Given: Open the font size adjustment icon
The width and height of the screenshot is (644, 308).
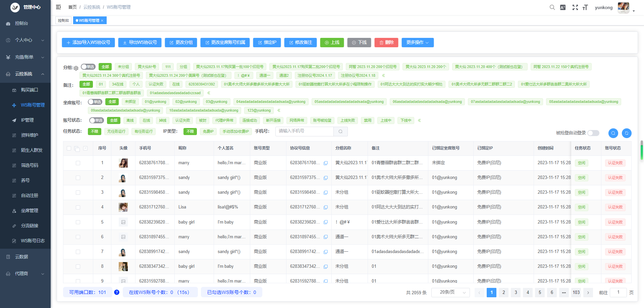Looking at the screenshot, I should click(585, 7).
